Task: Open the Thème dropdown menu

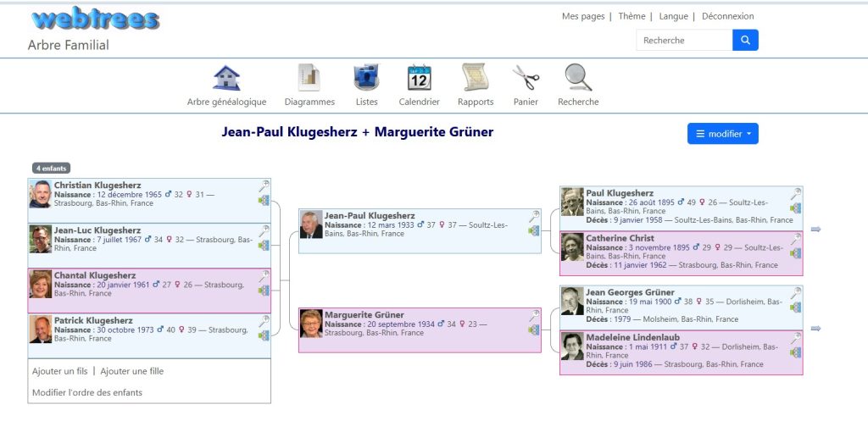Action: coord(632,16)
